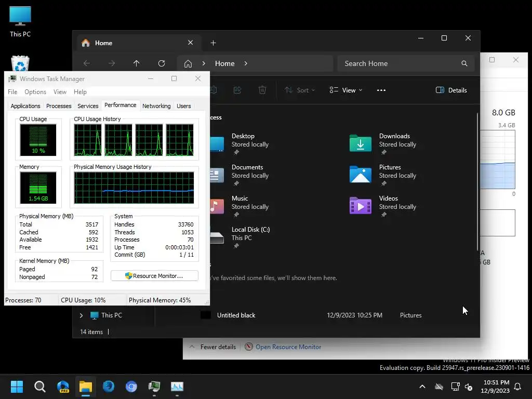The image size is (532, 399).
Task: Open Task Manager View menu
Action: click(60, 92)
